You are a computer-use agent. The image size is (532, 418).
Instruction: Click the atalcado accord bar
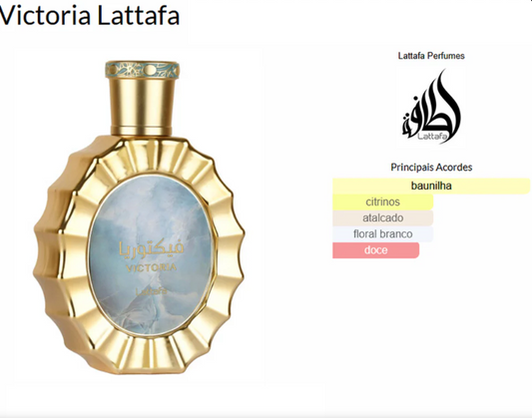click(382, 217)
